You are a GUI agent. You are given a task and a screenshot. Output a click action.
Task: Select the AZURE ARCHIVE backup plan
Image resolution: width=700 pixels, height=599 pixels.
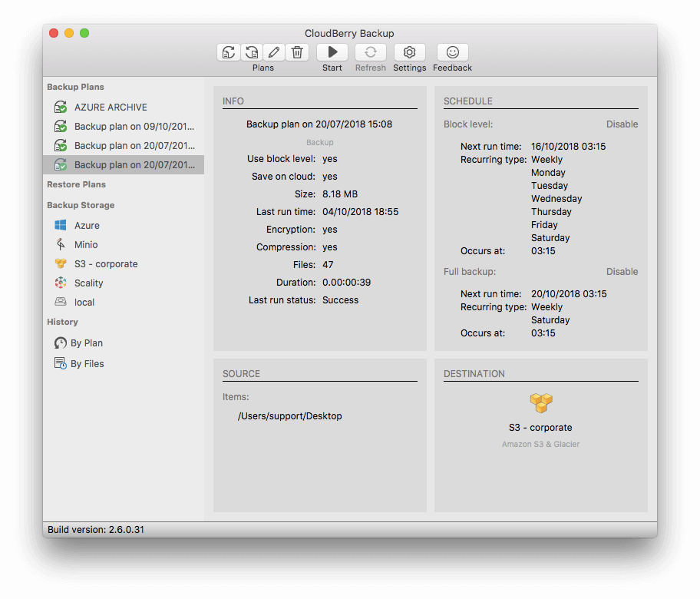111,108
